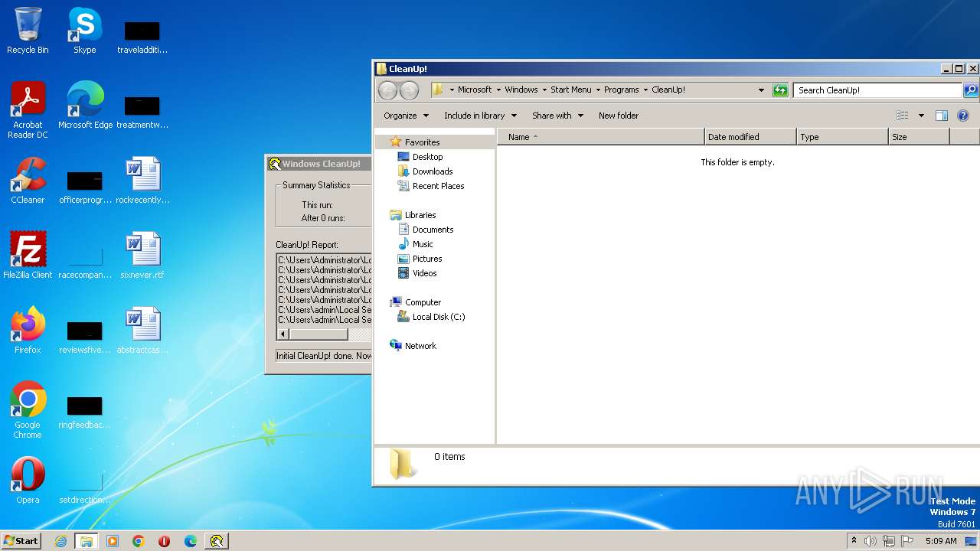Viewport: 980px width, 551px height.
Task: Open the Acrobat Reader DC shortcut
Action: tap(28, 110)
